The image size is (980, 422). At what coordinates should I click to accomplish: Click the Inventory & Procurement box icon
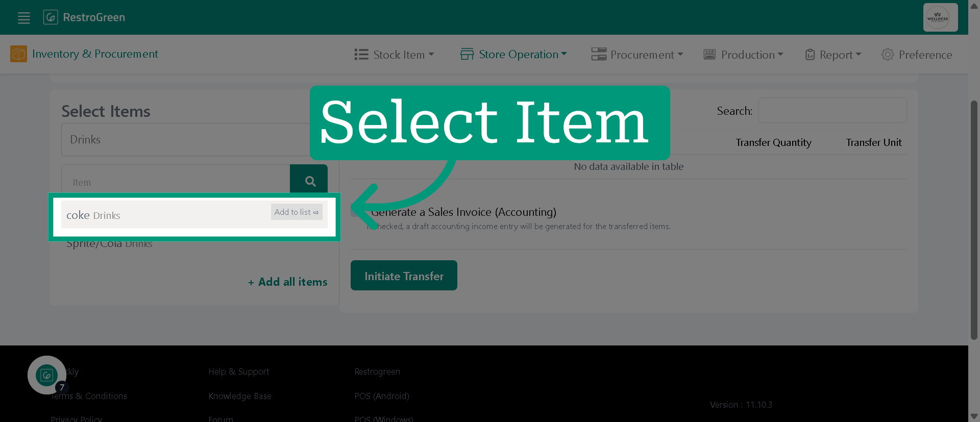click(18, 54)
